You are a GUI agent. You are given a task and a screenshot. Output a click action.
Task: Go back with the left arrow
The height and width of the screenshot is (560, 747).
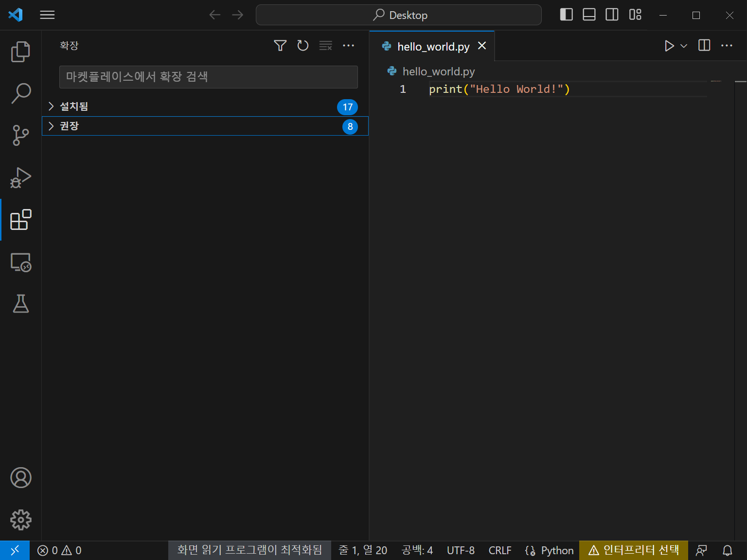[x=214, y=15]
